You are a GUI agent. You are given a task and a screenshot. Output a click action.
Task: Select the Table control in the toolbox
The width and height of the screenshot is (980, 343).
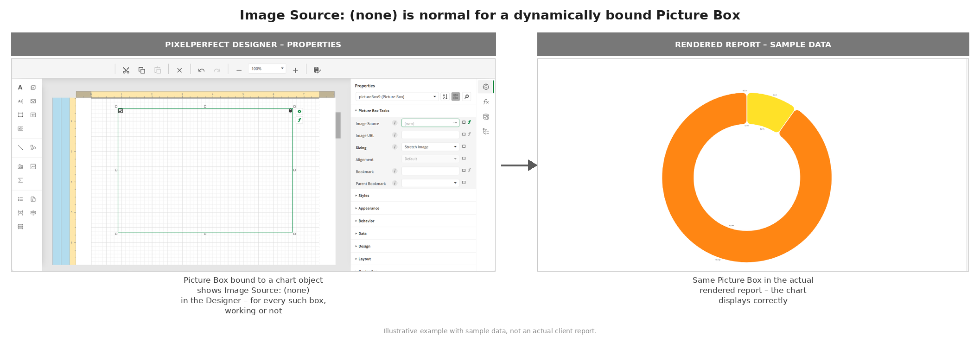click(x=33, y=115)
